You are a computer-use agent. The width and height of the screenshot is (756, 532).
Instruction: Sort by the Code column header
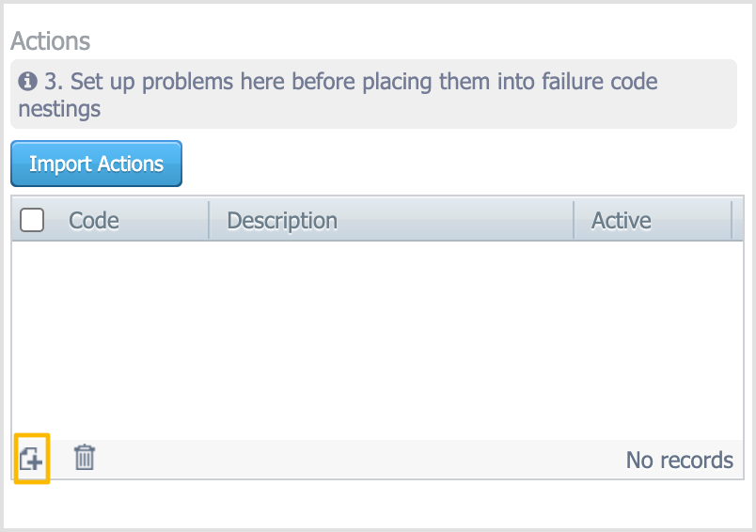pos(93,221)
